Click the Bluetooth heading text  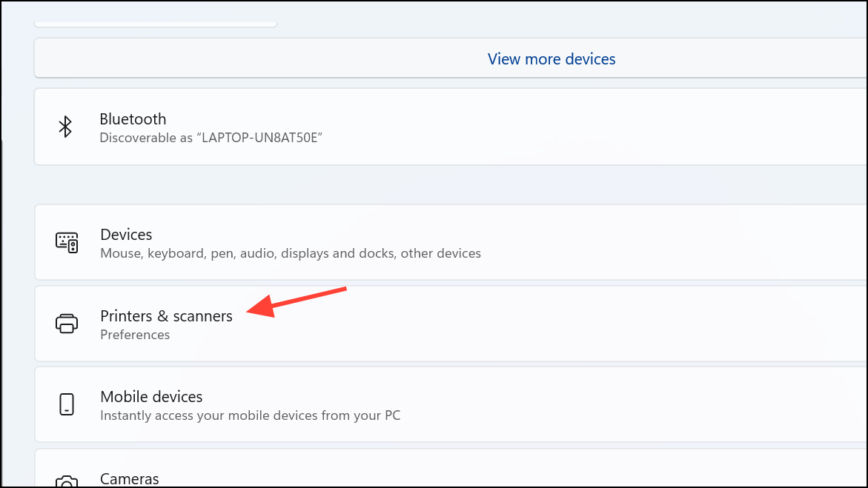pyautogui.click(x=133, y=119)
